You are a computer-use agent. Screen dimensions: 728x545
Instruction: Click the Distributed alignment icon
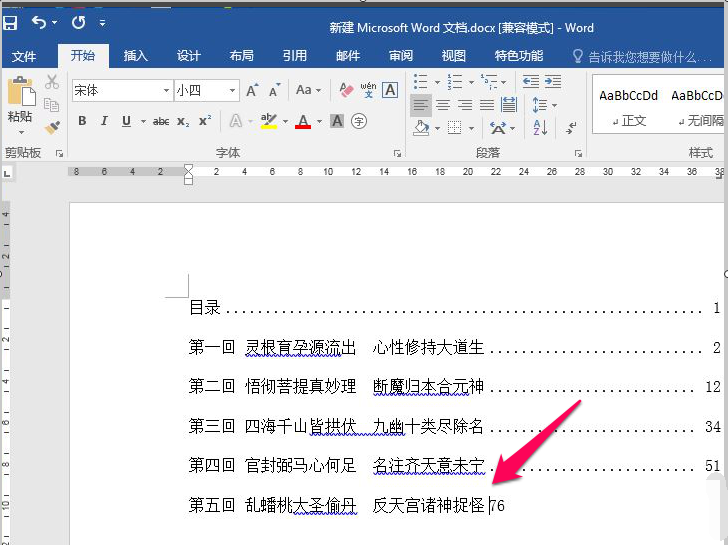(509, 105)
